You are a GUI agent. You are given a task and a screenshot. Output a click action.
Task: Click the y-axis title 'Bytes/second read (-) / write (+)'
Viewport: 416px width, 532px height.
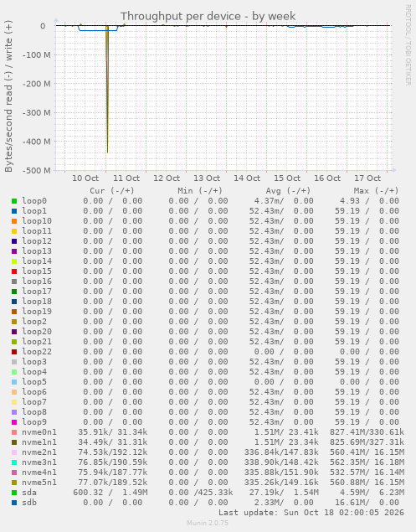tap(8, 96)
